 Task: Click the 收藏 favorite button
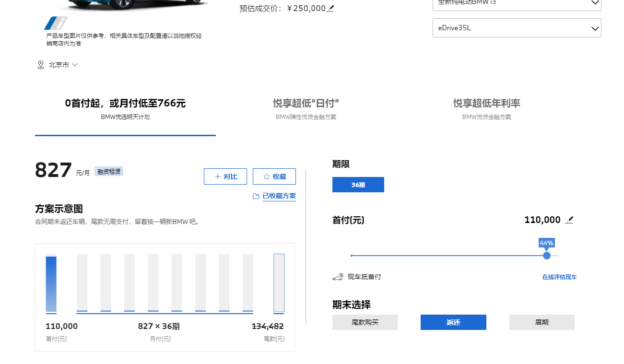coord(274,176)
